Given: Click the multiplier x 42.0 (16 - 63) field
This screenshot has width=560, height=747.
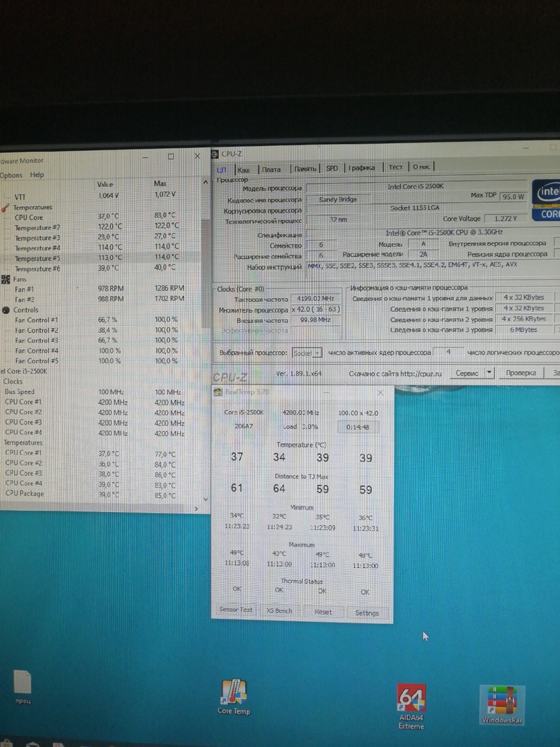Looking at the screenshot, I should point(315,309).
